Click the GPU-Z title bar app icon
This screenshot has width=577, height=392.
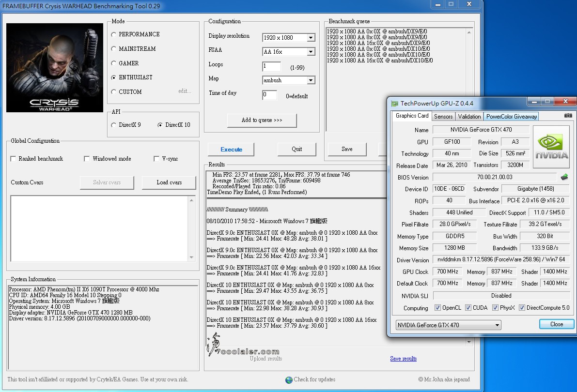pyautogui.click(x=394, y=104)
